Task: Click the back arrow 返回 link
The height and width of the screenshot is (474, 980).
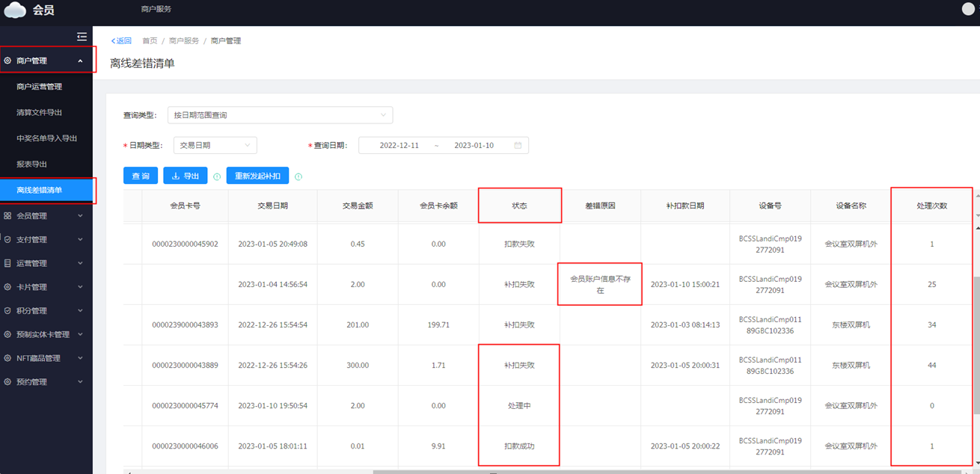Action: click(121, 41)
